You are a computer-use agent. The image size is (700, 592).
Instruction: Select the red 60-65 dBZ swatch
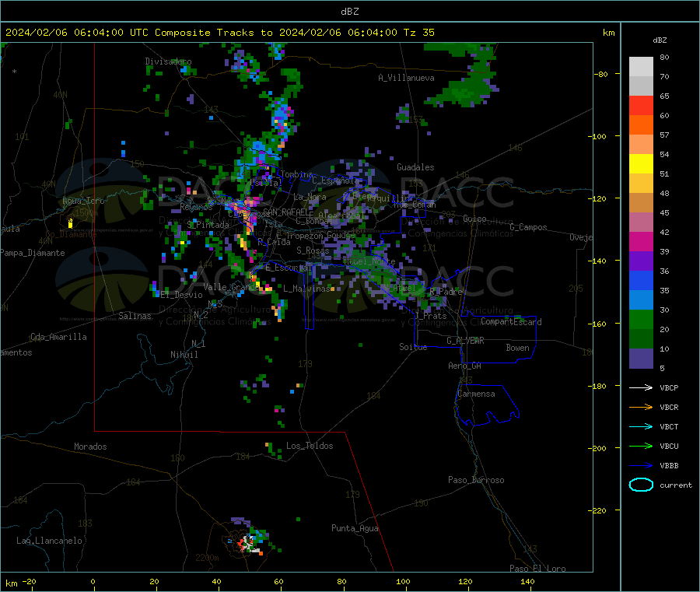click(x=641, y=105)
